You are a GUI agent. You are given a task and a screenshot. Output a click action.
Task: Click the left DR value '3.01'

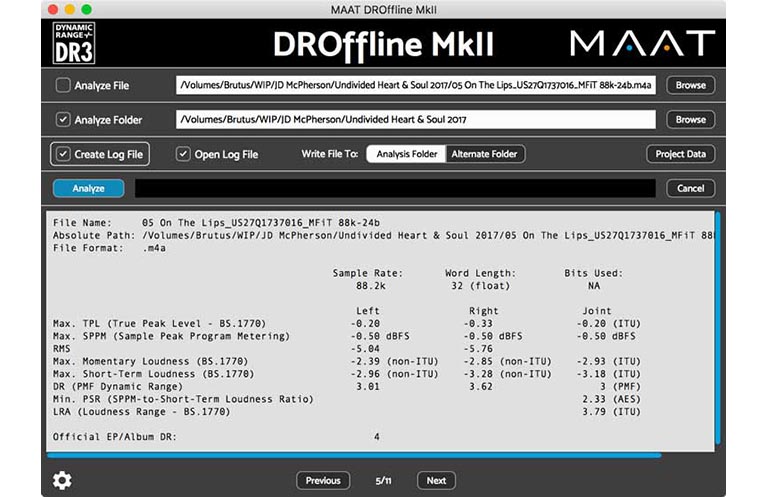(x=368, y=387)
